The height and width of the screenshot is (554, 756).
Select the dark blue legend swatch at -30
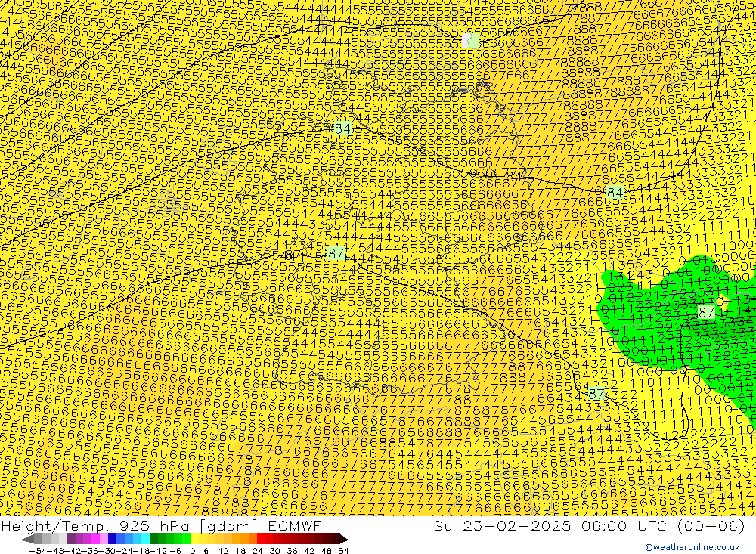[x=112, y=539]
